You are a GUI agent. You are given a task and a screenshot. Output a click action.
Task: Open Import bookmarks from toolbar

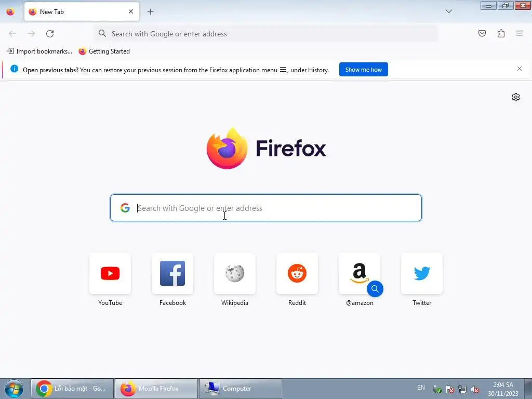click(x=39, y=51)
